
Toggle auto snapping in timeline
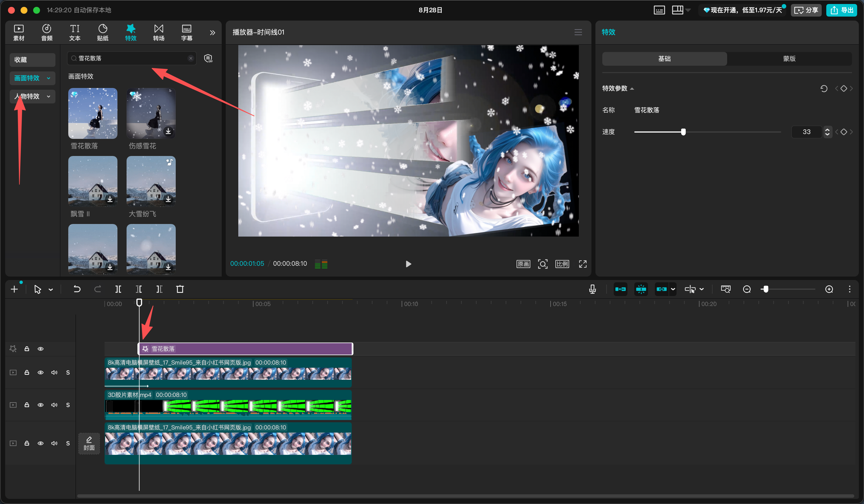point(641,289)
